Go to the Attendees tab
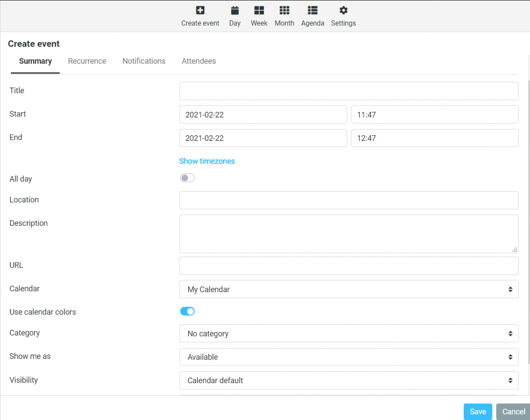 click(199, 61)
